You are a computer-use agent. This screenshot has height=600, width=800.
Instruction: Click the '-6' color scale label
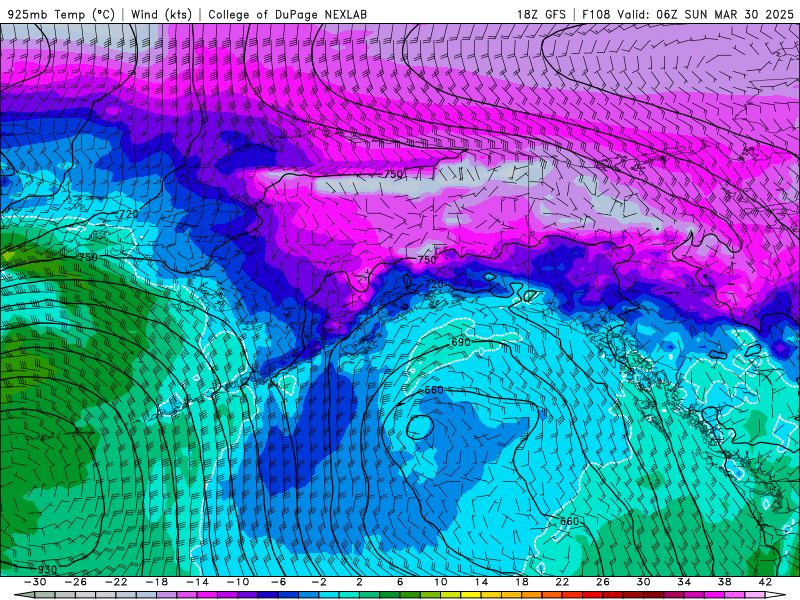pyautogui.click(x=278, y=582)
